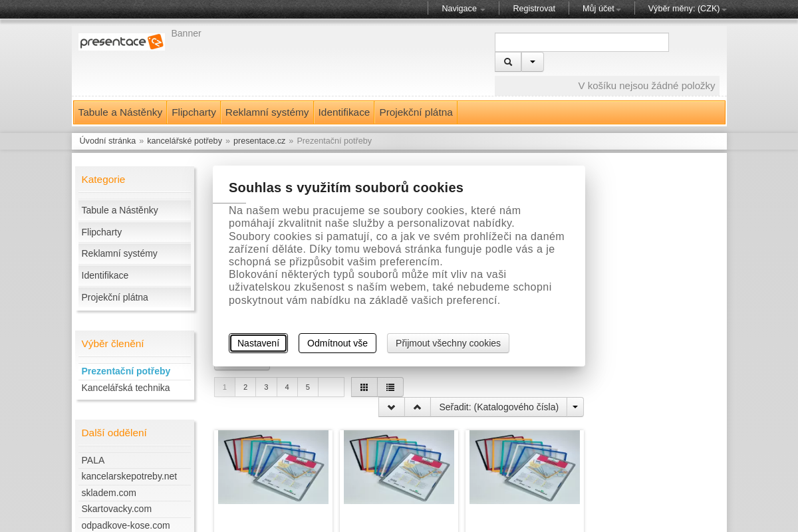This screenshot has height=532, width=798.
Task: Go to pagination page 2
Action: (245, 387)
